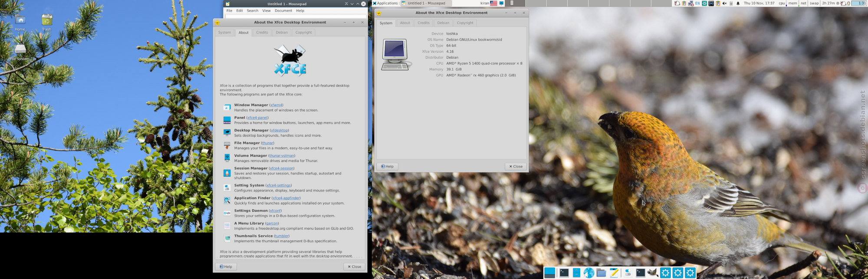This screenshot has width=868, height=279.
Task: Open the xfwm4 link
Action: [x=276, y=105]
